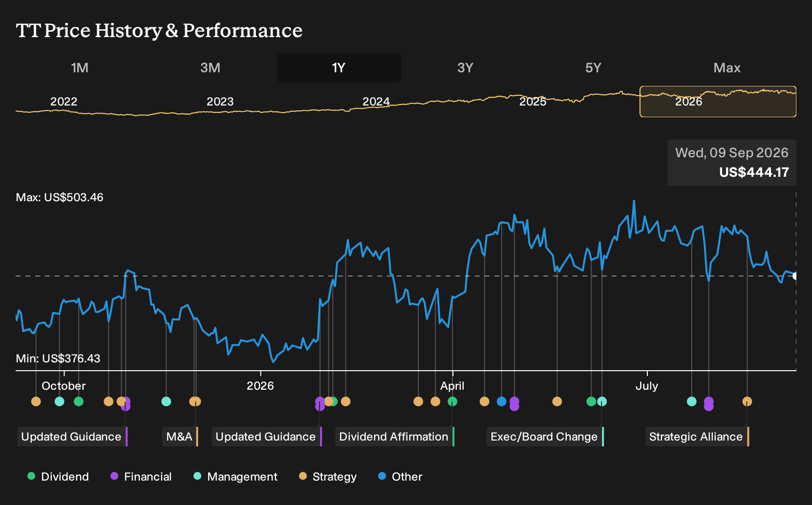Click the Max: US$503.46 label
812x505 pixels.
point(60,197)
